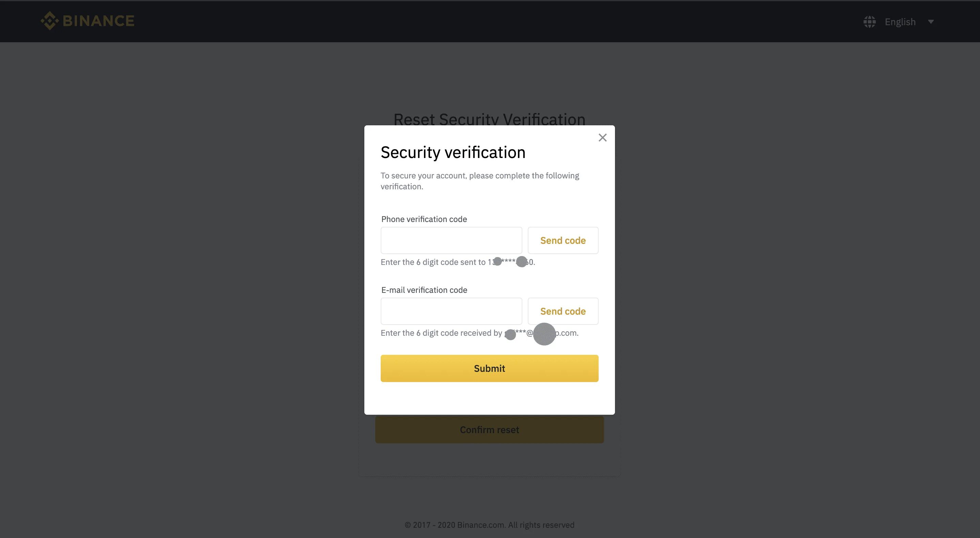Image resolution: width=980 pixels, height=538 pixels.
Task: Click the Binance diamond logo icon
Action: (x=49, y=21)
